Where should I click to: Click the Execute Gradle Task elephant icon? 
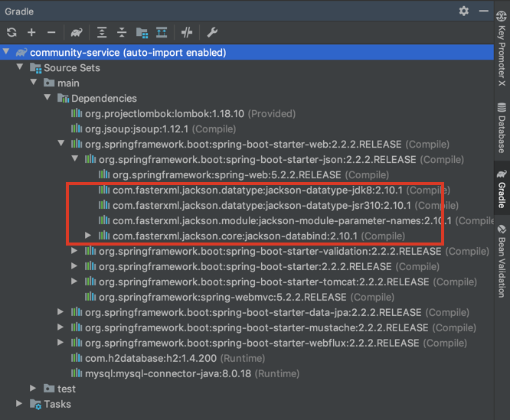pos(77,32)
